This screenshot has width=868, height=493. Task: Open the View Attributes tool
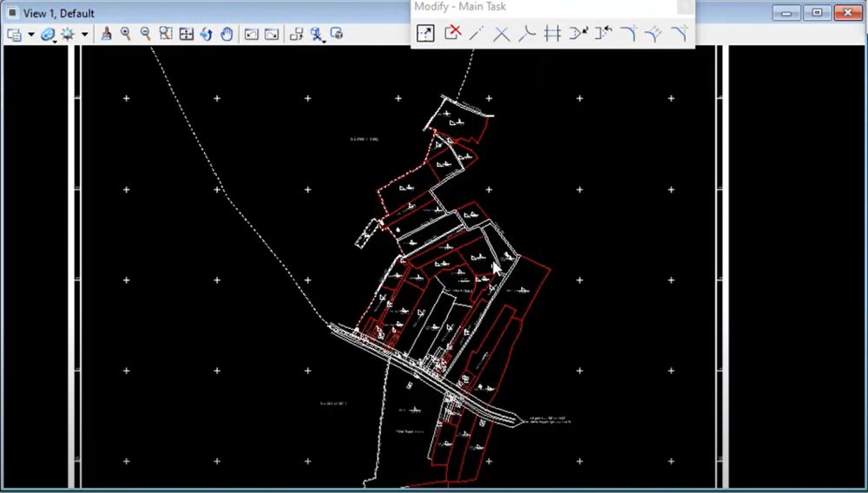(15, 35)
